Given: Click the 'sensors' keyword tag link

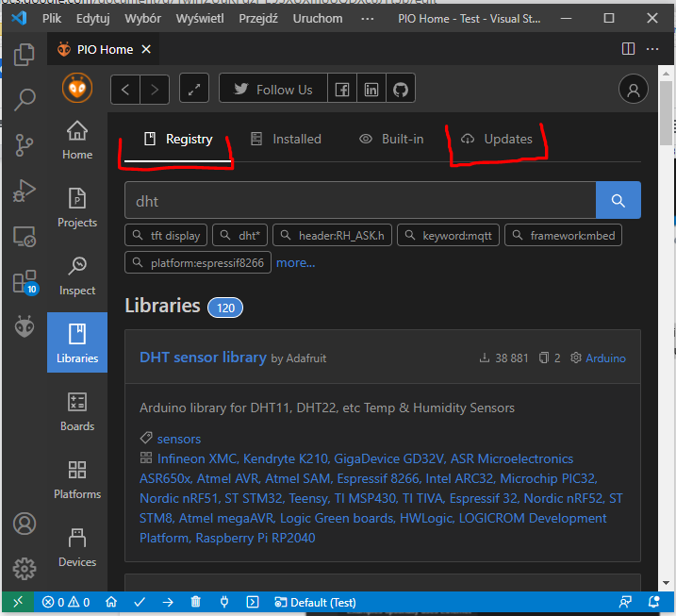Looking at the screenshot, I should [x=179, y=439].
